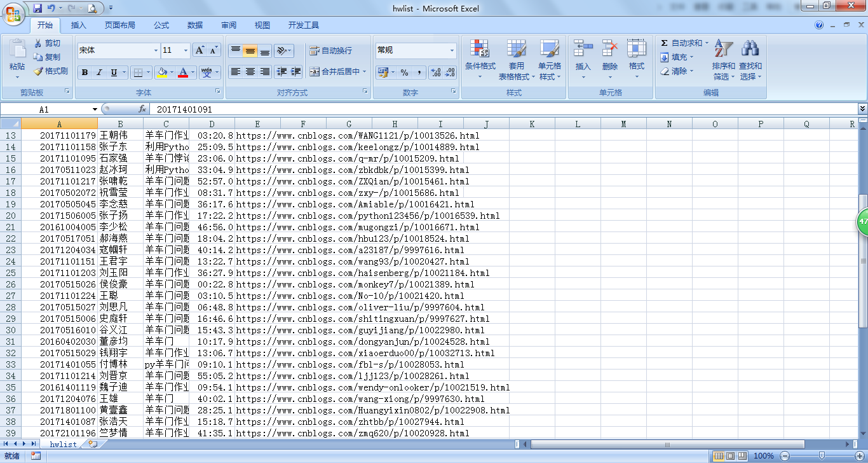Toggle bottom vertical alignment

click(265, 51)
